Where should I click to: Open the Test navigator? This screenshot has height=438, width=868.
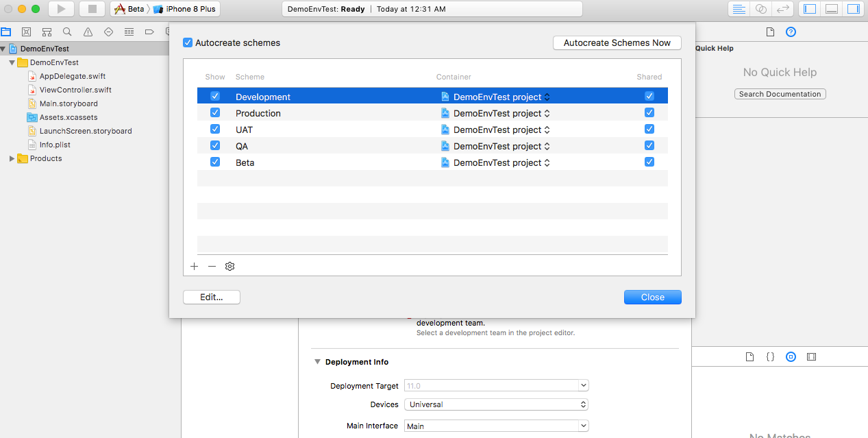108,32
